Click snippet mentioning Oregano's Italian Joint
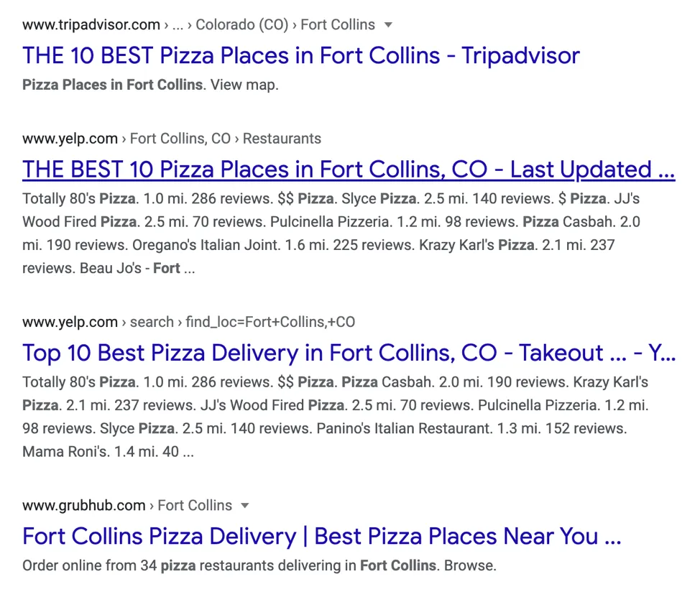The height and width of the screenshot is (592, 700). coord(206,246)
